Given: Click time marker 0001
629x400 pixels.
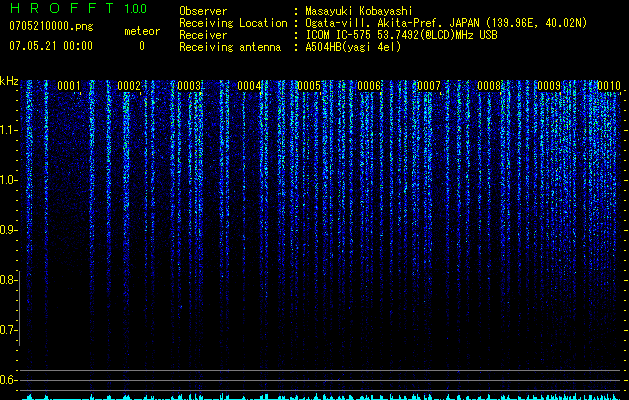Looking at the screenshot, I should pos(69,86).
